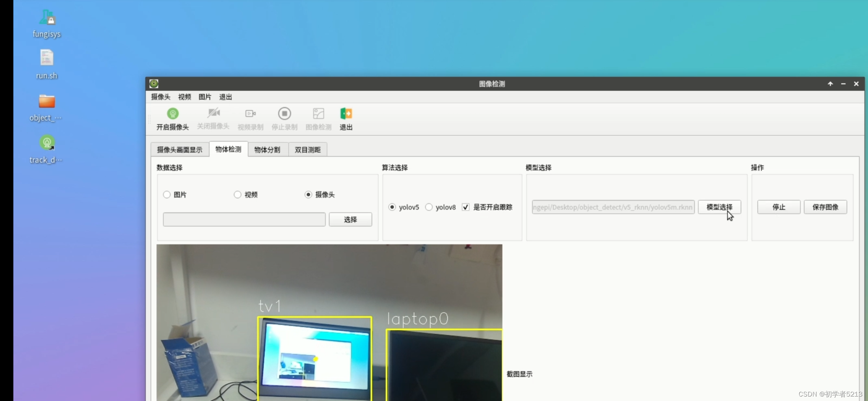Switch to the 物体分割 tab
Image resolution: width=868 pixels, height=401 pixels.
pos(267,150)
